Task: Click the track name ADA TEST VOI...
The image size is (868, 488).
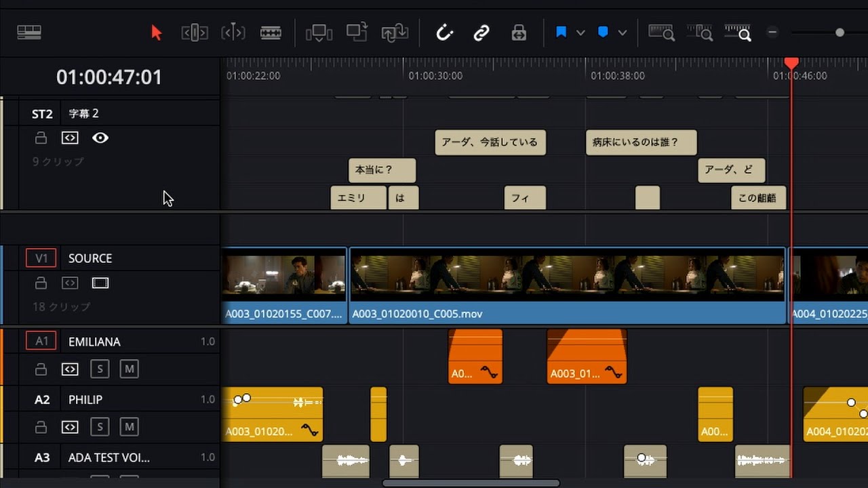Action: pos(109,458)
